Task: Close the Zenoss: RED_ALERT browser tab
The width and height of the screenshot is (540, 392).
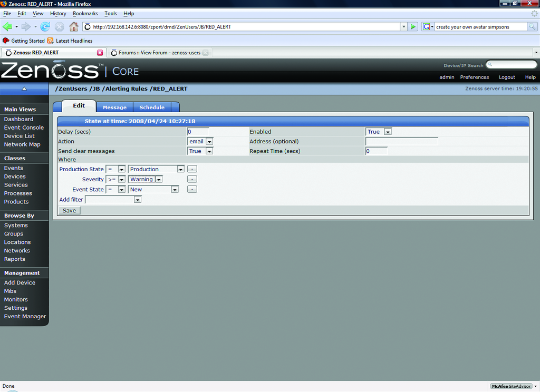Action: 100,53
